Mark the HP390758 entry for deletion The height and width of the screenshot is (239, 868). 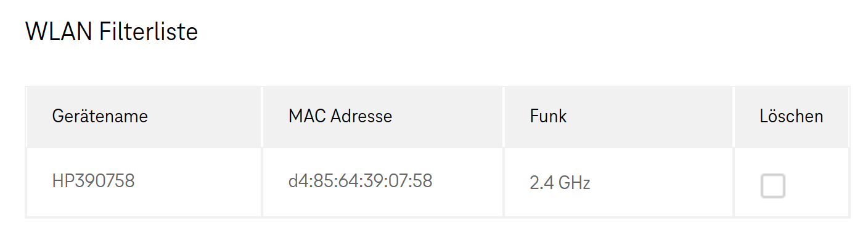tap(772, 186)
